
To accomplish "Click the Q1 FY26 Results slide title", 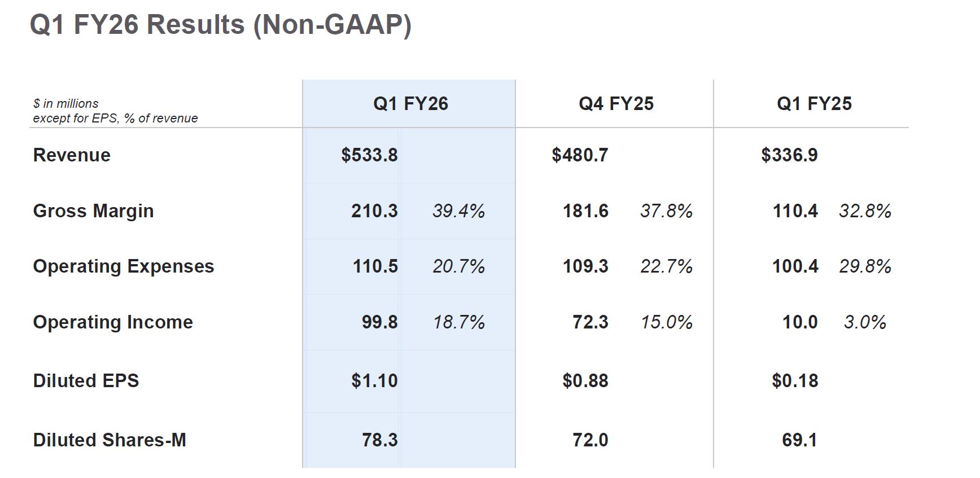I will click(220, 25).
